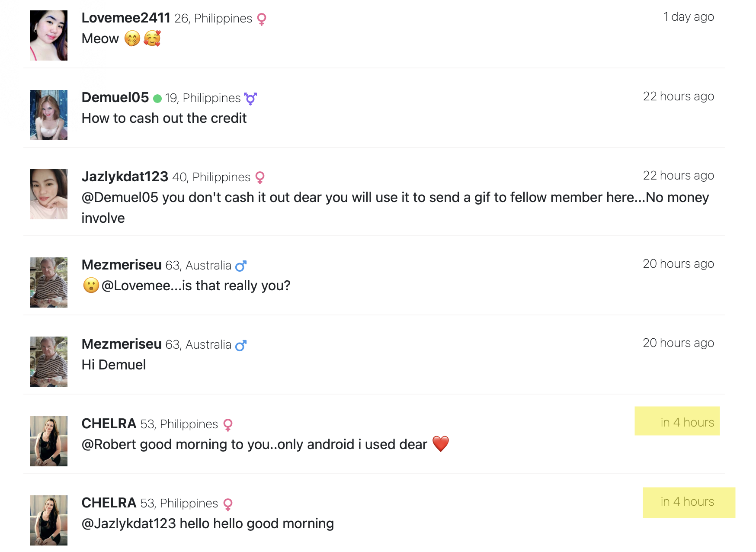Click the Demuel05 username link
The width and height of the screenshot is (756, 552).
[x=115, y=97]
